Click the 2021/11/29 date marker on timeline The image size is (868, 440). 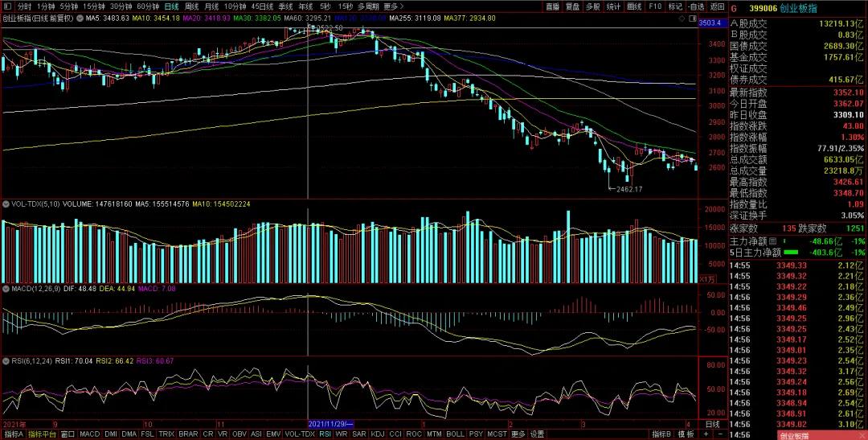coord(332,423)
